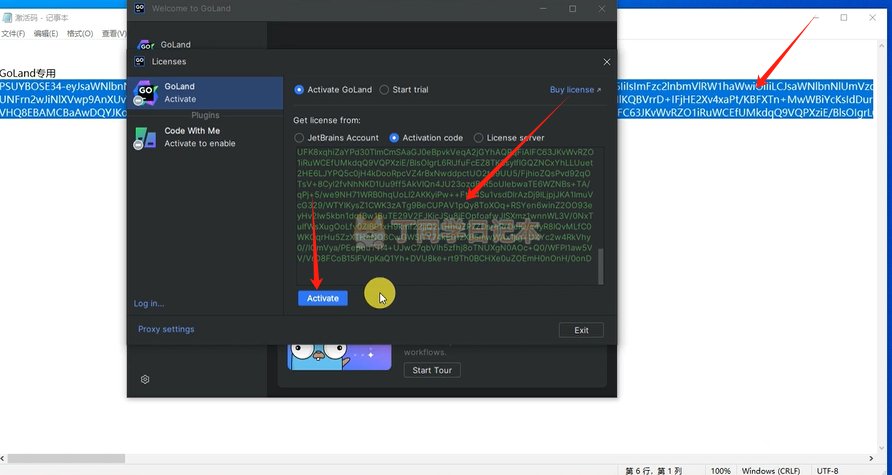Open the 查看(V) menu in Notepad
Screen dimensions: 892x475
pyautogui.click(x=114, y=34)
